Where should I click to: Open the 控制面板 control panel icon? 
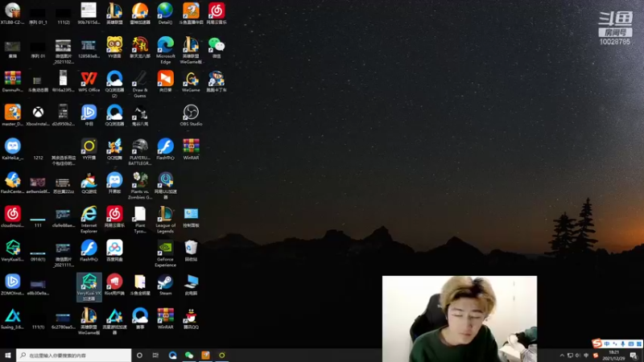191,217
